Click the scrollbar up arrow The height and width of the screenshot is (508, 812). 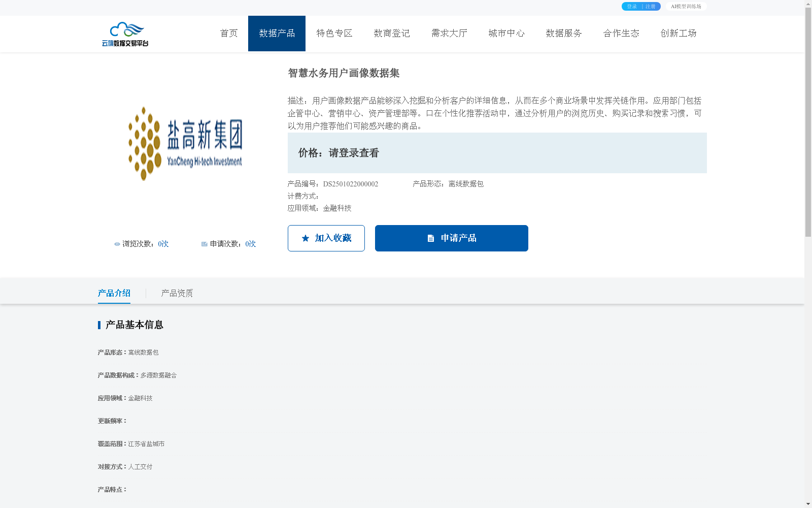pos(808,4)
